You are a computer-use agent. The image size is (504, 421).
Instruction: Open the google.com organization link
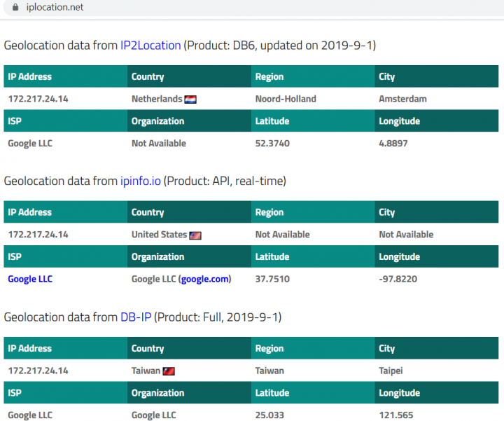coord(205,279)
